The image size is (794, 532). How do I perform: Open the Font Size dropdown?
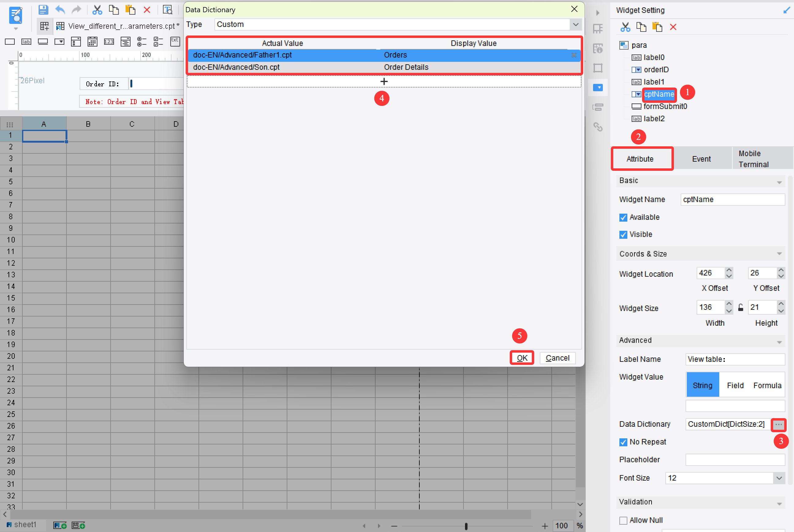779,478
